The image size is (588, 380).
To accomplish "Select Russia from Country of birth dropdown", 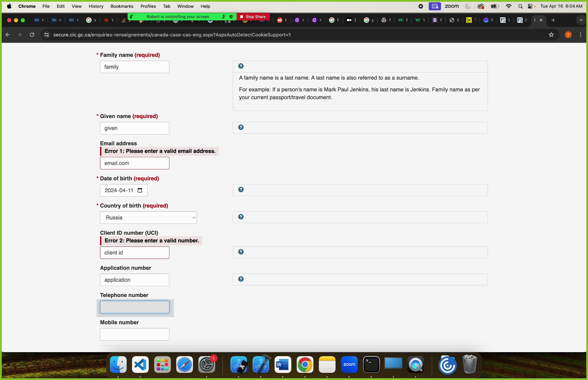I will point(148,217).
